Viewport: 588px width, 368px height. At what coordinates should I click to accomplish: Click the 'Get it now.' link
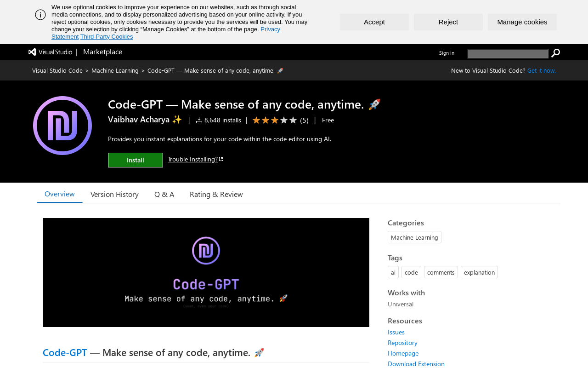click(542, 70)
